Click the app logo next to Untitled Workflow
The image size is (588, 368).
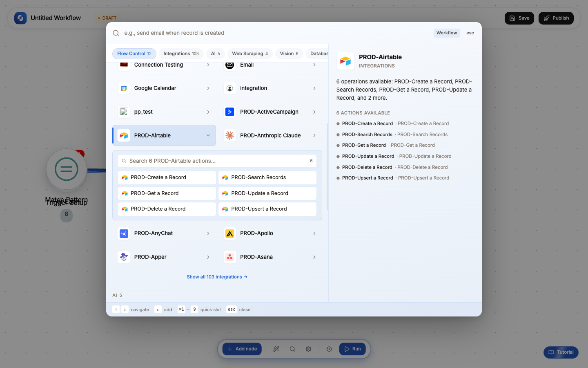coord(20,18)
